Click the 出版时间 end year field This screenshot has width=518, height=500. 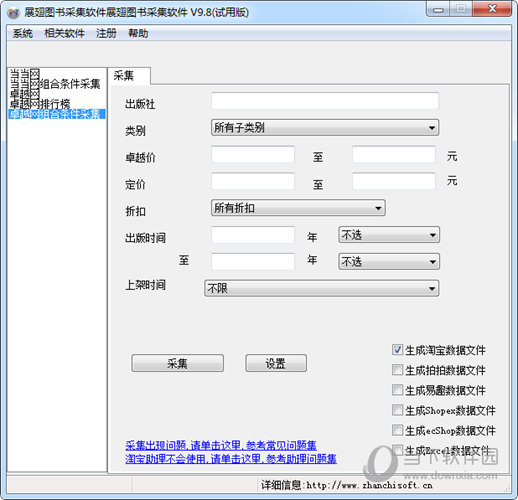253,262
